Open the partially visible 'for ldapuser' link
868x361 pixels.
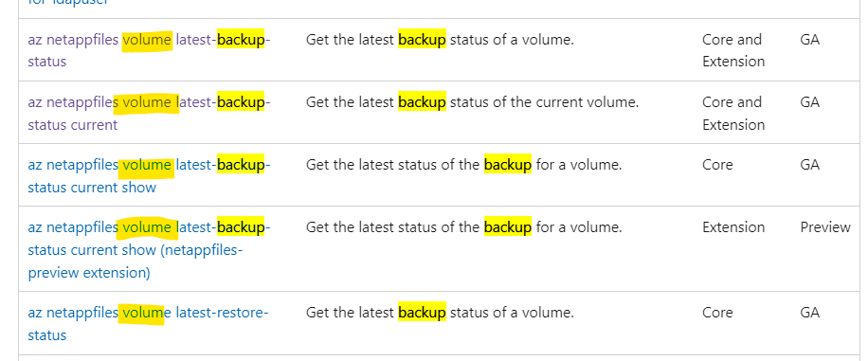click(68, 3)
